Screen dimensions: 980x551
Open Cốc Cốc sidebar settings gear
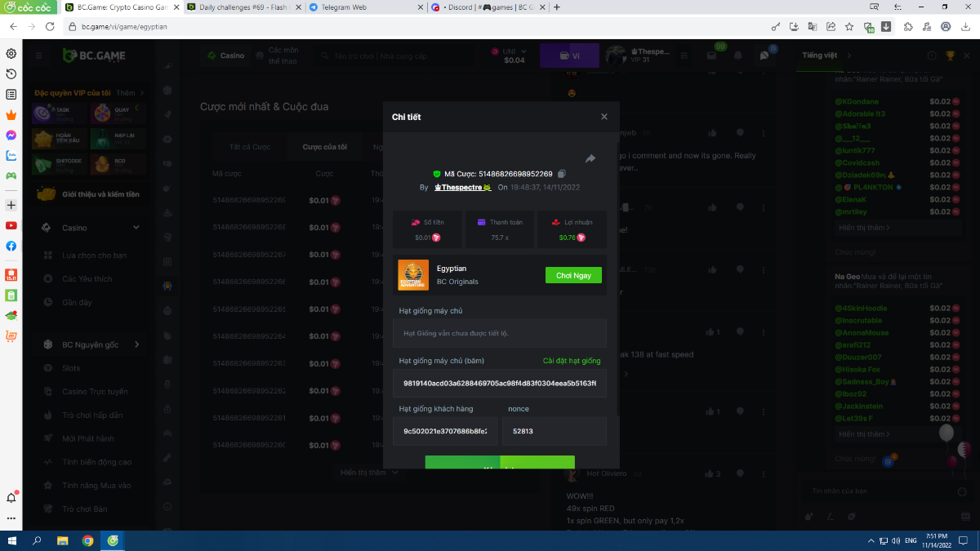coord(11,54)
